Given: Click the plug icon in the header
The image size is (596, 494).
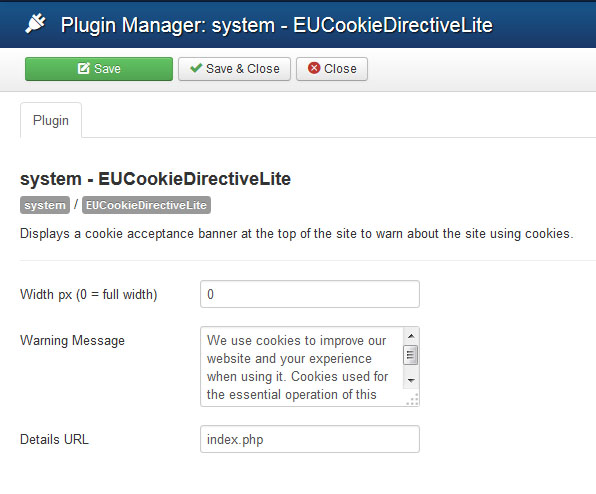Looking at the screenshot, I should tap(35, 24).
